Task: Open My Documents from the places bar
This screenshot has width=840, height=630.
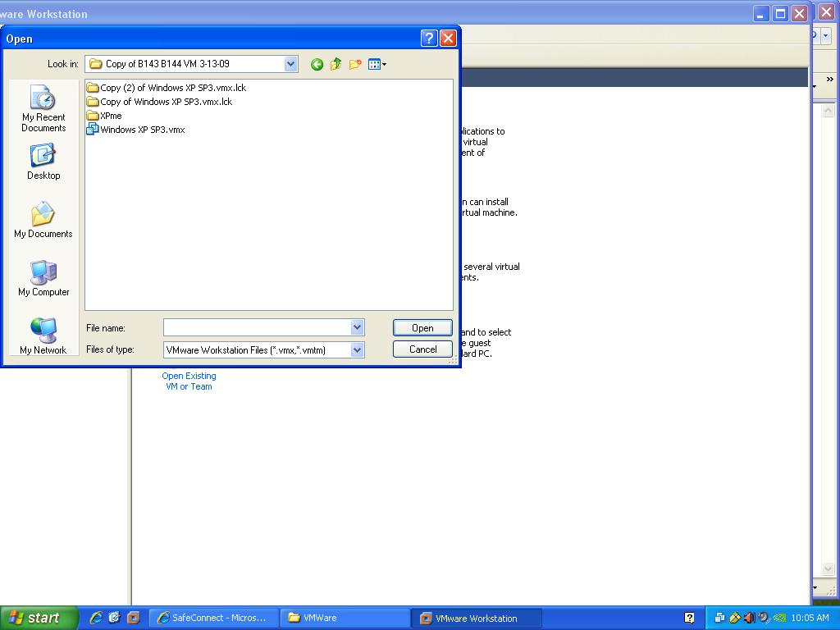Action: (x=43, y=220)
